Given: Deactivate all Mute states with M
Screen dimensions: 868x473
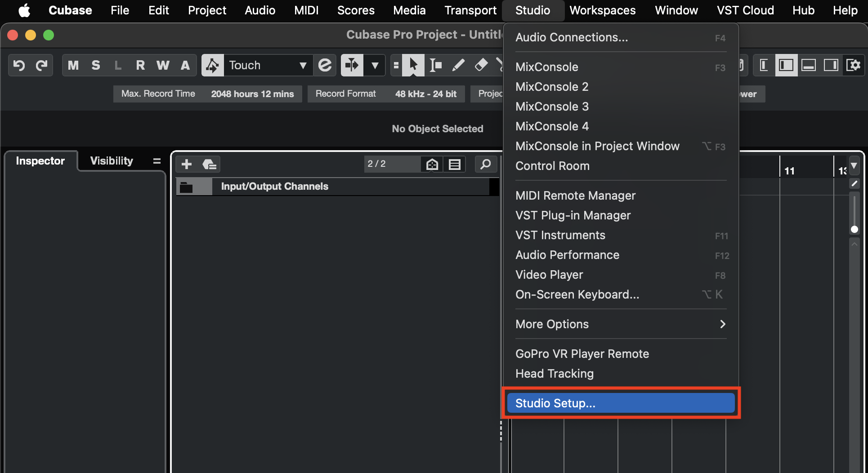Looking at the screenshot, I should pyautogui.click(x=73, y=66).
